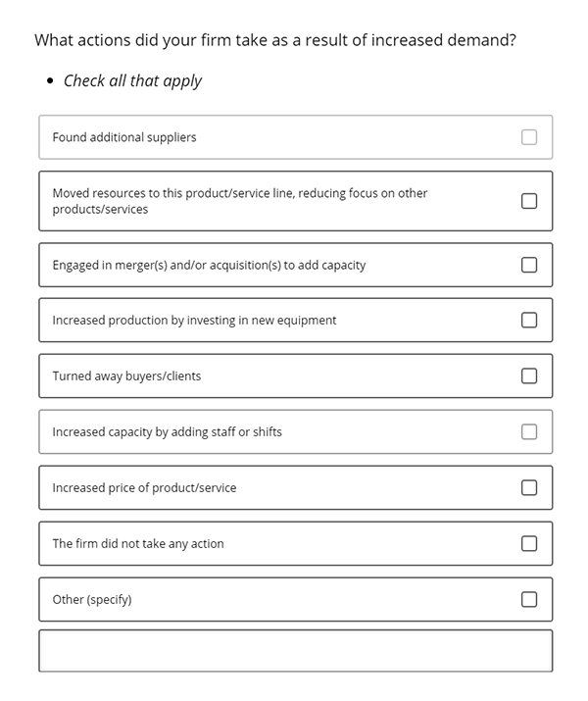Click the 'Other (specify)' label text
The height and width of the screenshot is (701, 588).
pos(92,599)
